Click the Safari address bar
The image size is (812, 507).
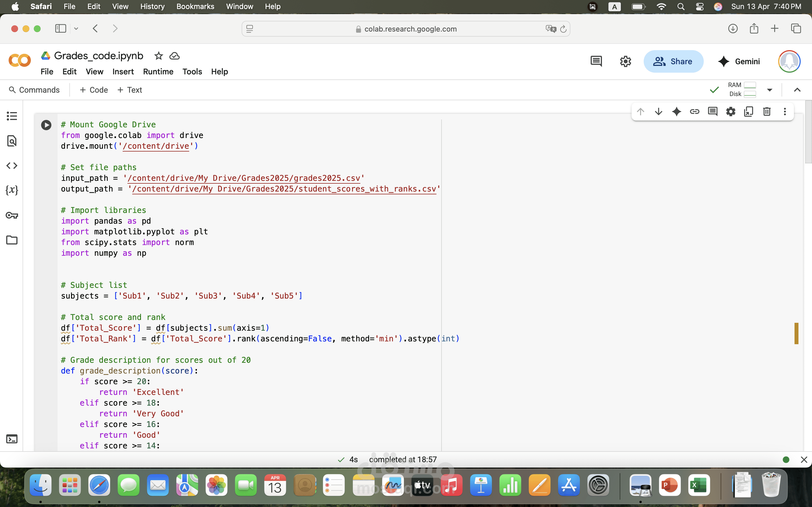coord(405,29)
